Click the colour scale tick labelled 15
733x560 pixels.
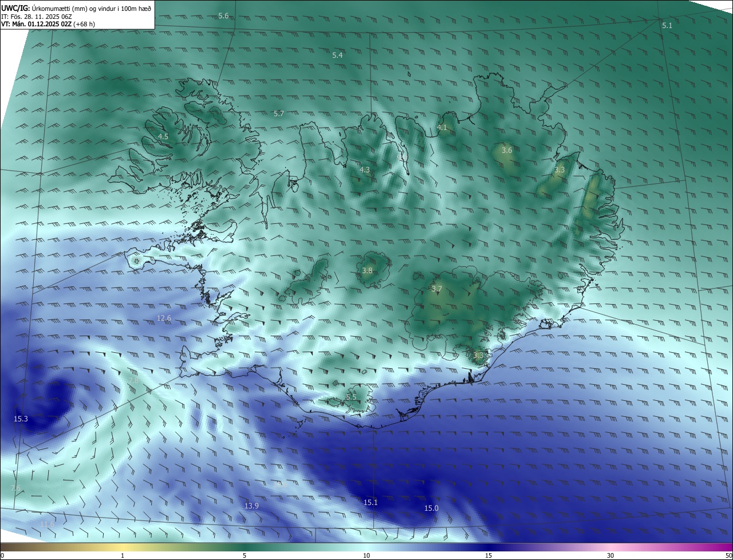coord(488,555)
